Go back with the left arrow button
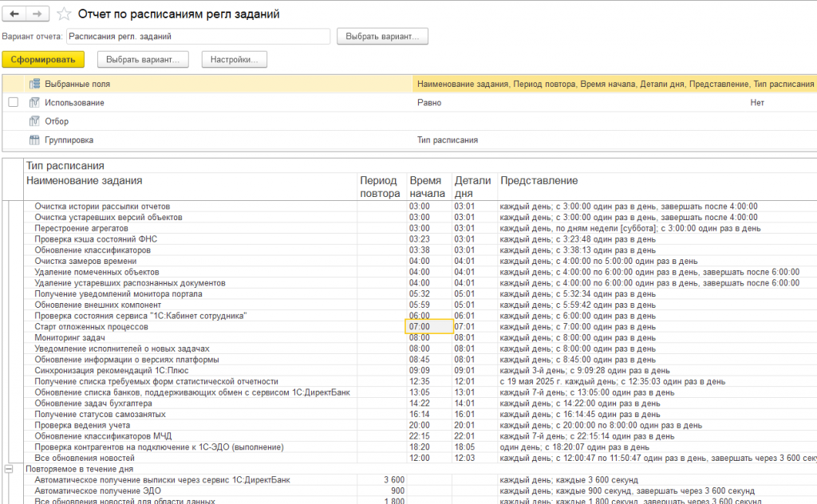Image resolution: width=817 pixels, height=504 pixels. (x=14, y=14)
